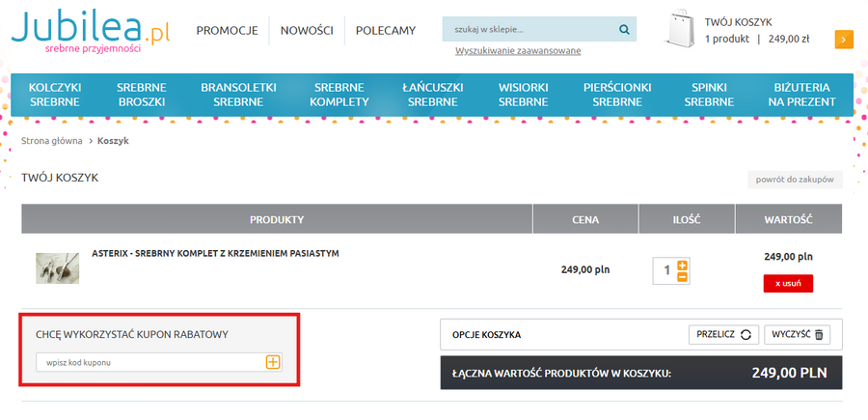Screen dimensions: 868x420
Task: Apply coupon with orange plus icon
Action: click(x=273, y=362)
